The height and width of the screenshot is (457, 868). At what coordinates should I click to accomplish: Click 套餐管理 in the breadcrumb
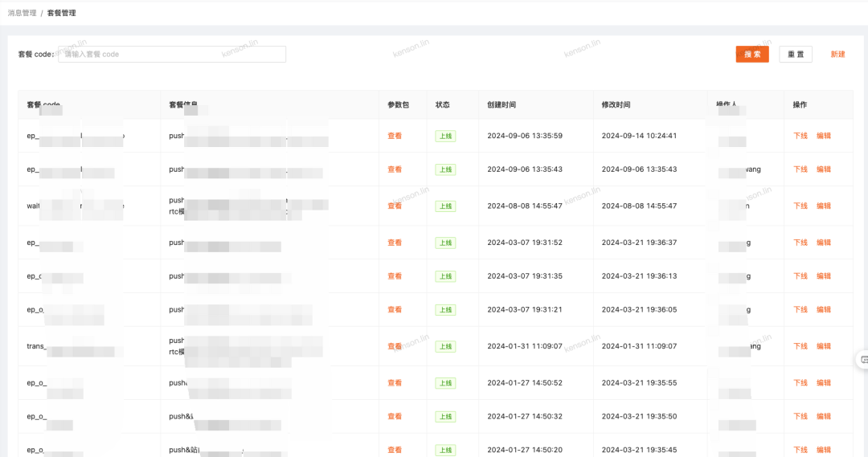(61, 13)
